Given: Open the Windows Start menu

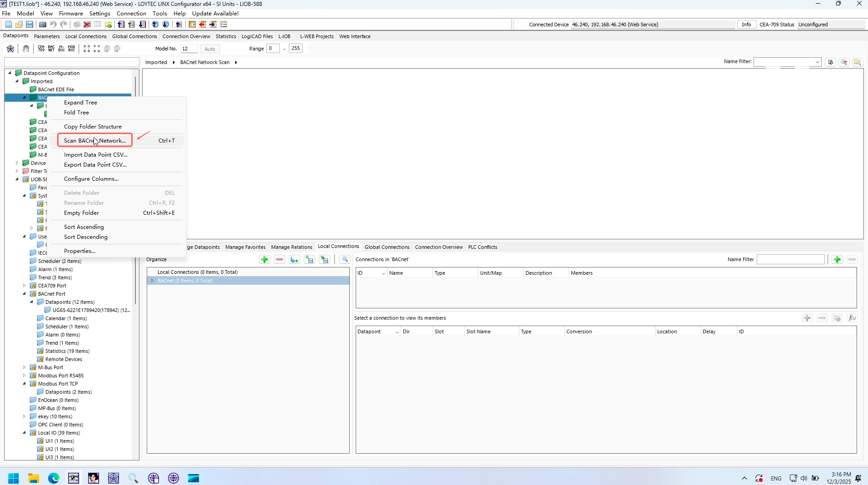Looking at the screenshot, I should [14, 478].
